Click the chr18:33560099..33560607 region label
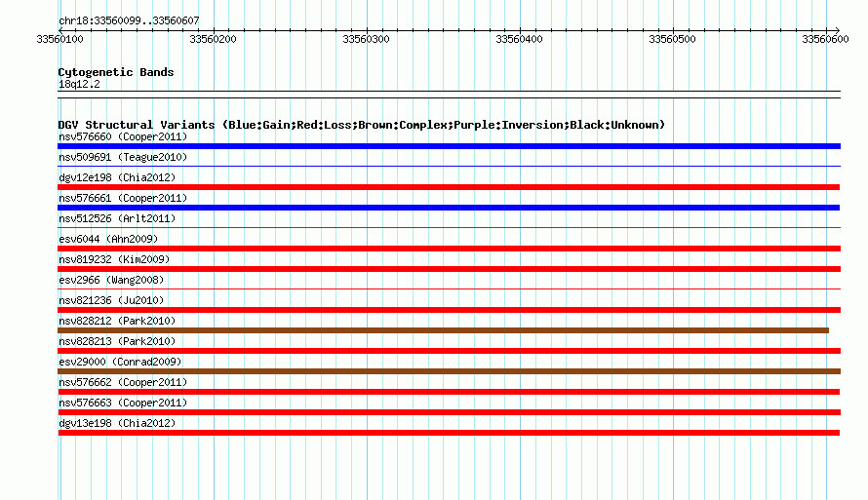 coord(129,20)
